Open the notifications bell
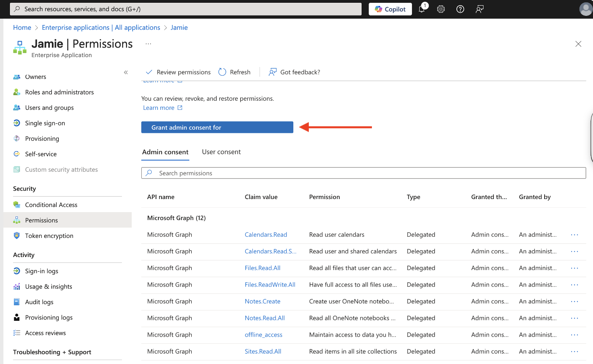593x364 pixels. [422, 9]
